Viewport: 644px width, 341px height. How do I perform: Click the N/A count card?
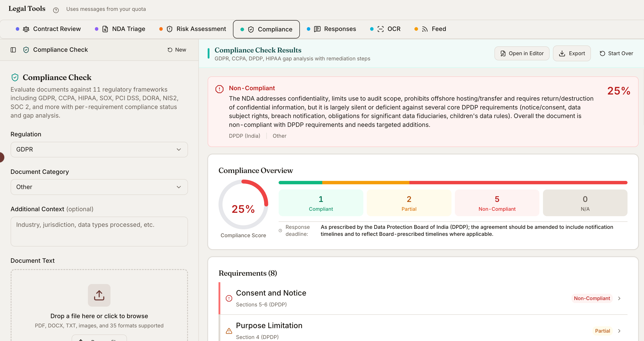click(585, 203)
